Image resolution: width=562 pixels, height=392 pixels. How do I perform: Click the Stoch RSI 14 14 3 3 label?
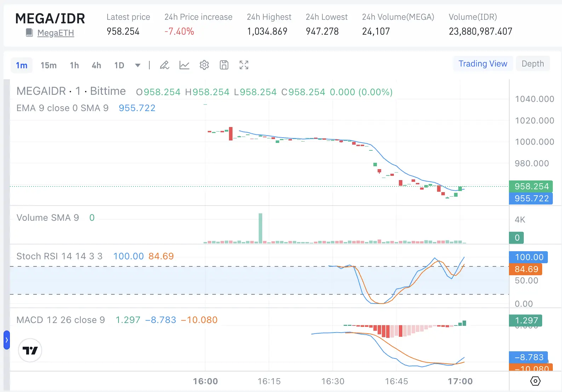pyautogui.click(x=59, y=256)
